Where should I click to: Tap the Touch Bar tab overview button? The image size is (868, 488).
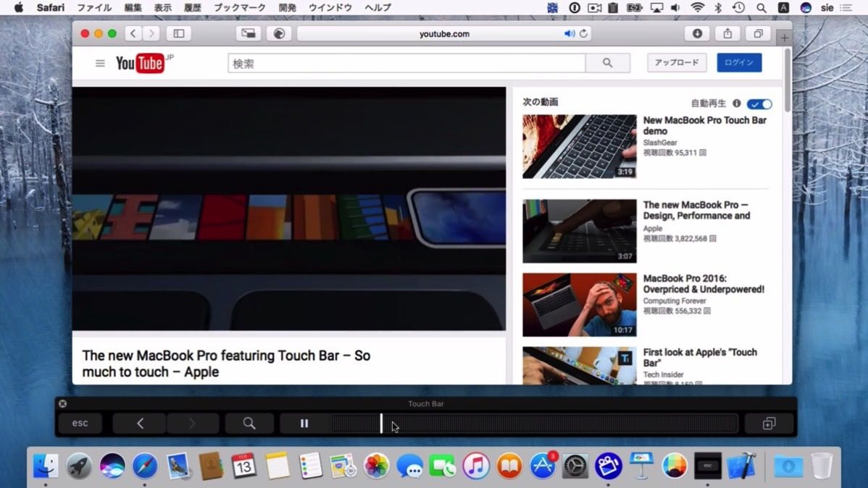coord(769,424)
